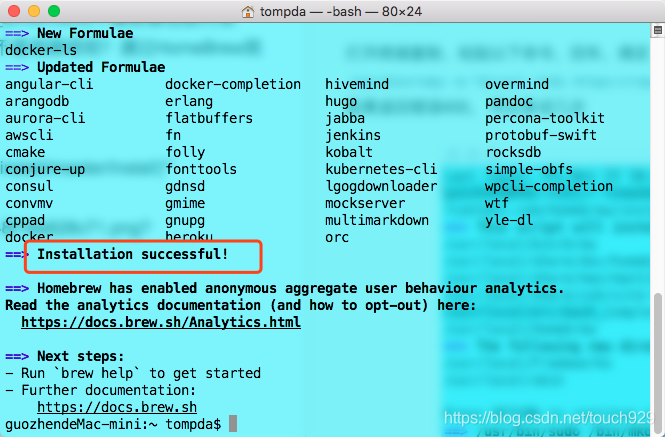Click the "consul" entry
This screenshot has width=665, height=437.
29,186
